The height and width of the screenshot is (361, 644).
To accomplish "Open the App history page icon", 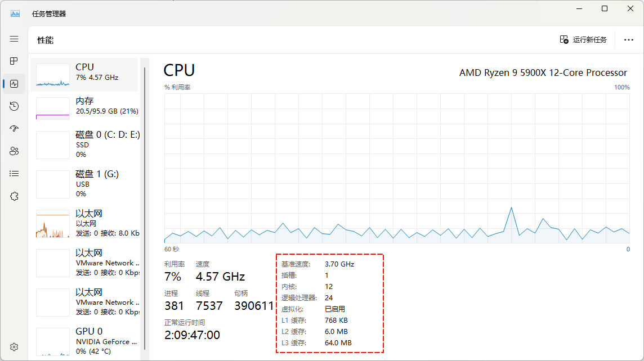I will (x=14, y=106).
